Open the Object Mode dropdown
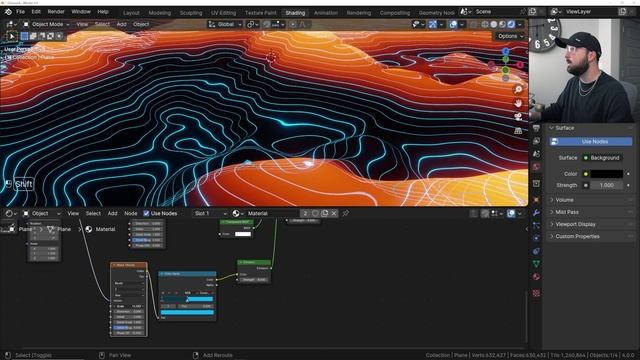This screenshot has height=360, width=640. tap(46, 24)
